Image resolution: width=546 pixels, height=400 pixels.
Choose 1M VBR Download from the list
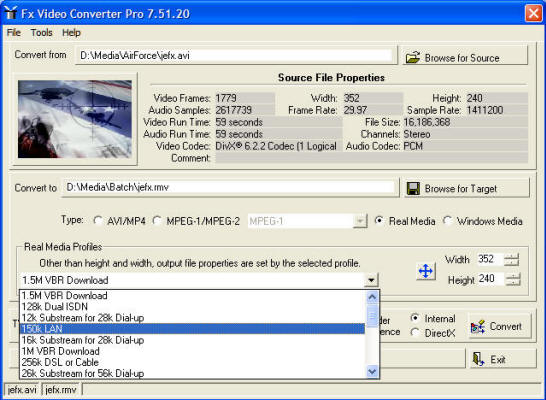point(192,351)
